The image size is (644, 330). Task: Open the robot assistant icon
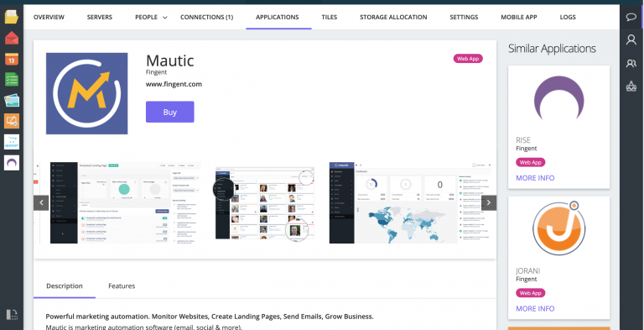(631, 86)
